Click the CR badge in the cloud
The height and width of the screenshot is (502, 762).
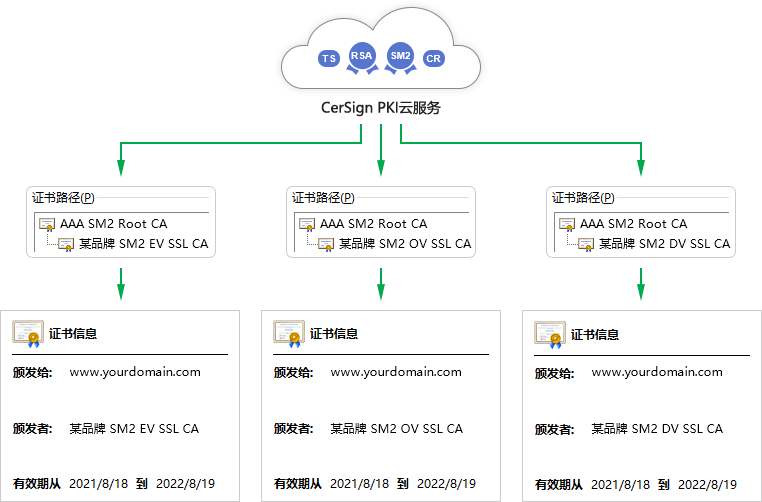433,59
